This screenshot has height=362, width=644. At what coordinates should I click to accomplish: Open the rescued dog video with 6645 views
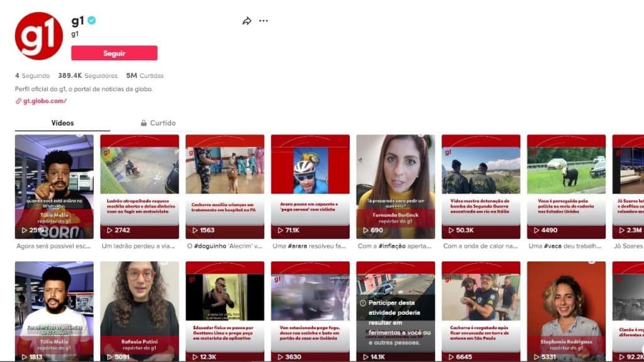click(x=481, y=311)
